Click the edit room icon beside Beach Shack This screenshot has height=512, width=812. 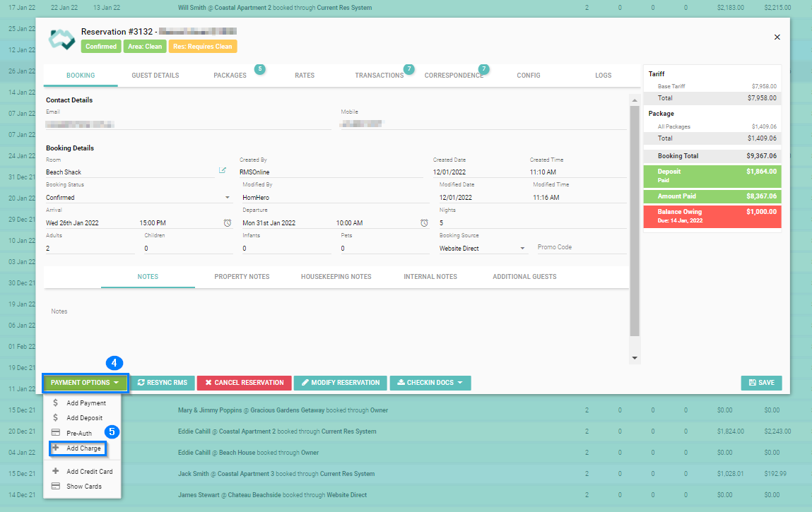click(x=223, y=170)
